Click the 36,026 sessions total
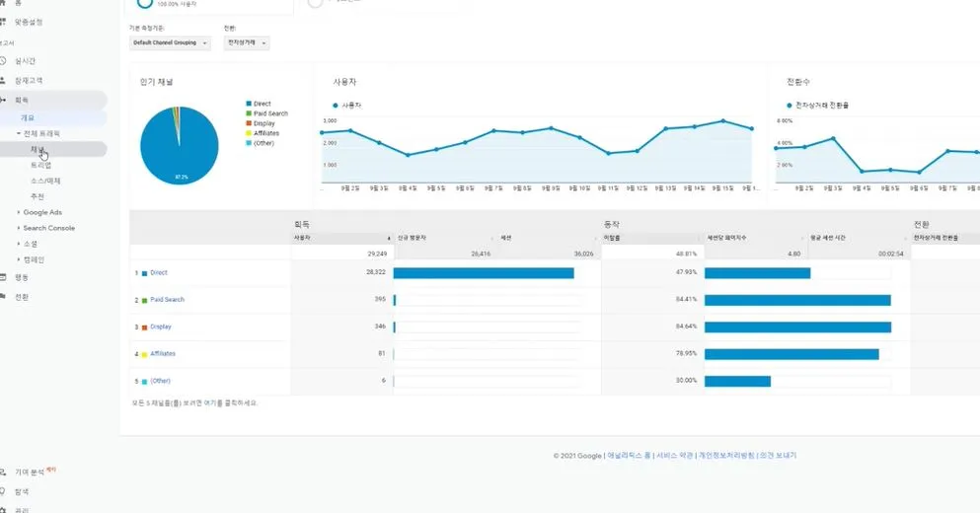Screen dimensions: 980x513 pyautogui.click(x=583, y=254)
